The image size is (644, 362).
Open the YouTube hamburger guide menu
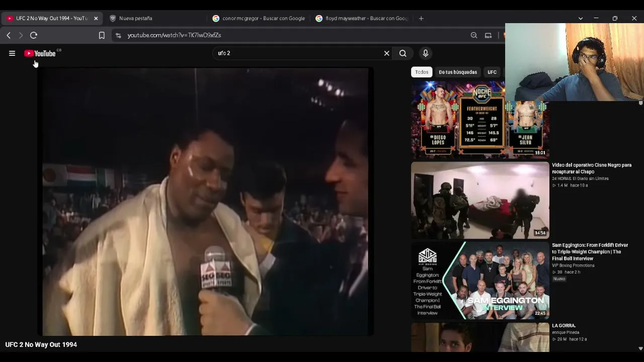[x=12, y=53]
